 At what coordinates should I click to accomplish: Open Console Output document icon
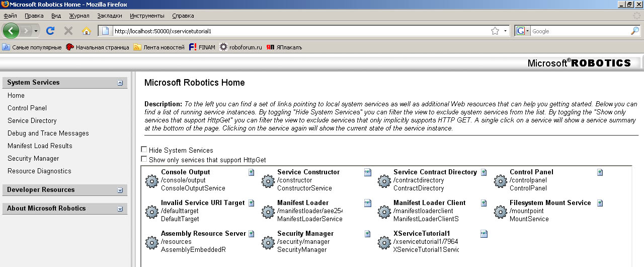coord(252,172)
